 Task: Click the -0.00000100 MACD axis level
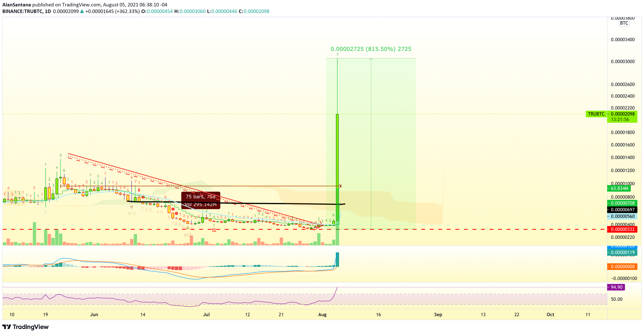click(x=624, y=278)
